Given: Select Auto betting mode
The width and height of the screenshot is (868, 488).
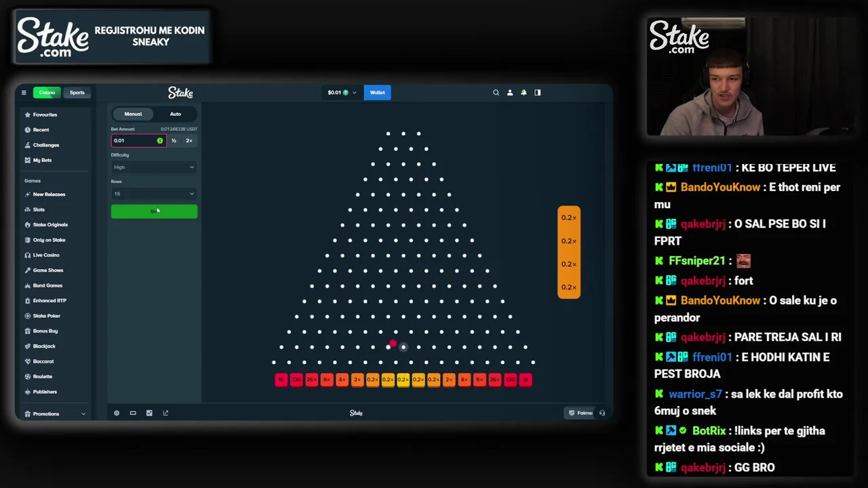Looking at the screenshot, I should point(175,114).
